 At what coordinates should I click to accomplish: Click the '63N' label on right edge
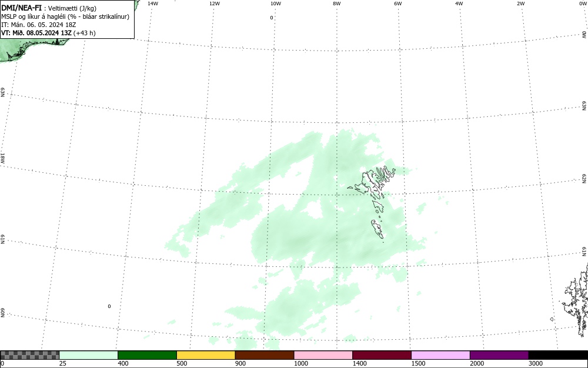584,106
